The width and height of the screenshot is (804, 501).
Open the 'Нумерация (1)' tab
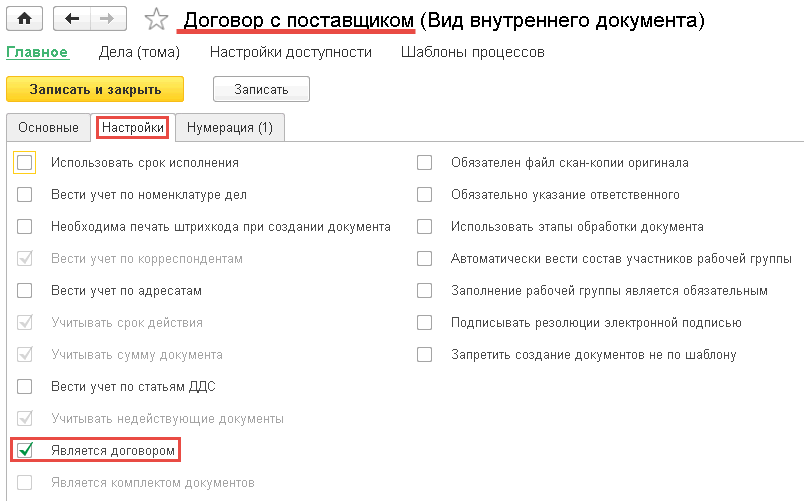click(x=230, y=128)
